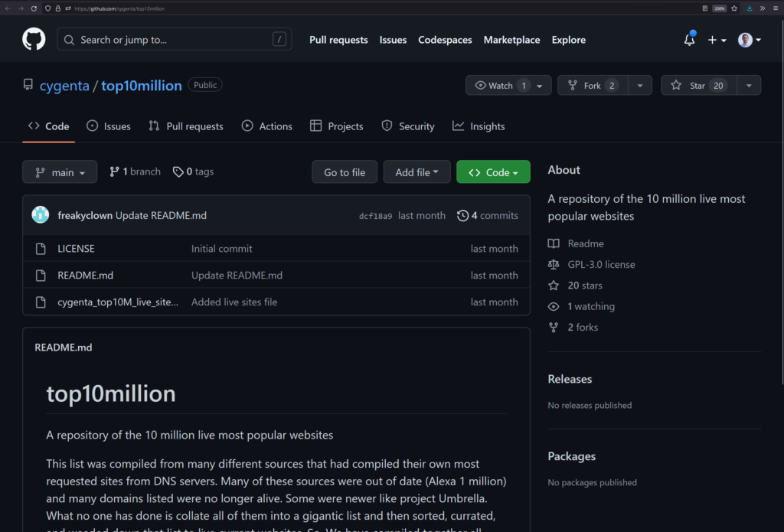This screenshot has height=532, width=784.
Task: Open the Firefox downloads icon
Action: coord(749,8)
